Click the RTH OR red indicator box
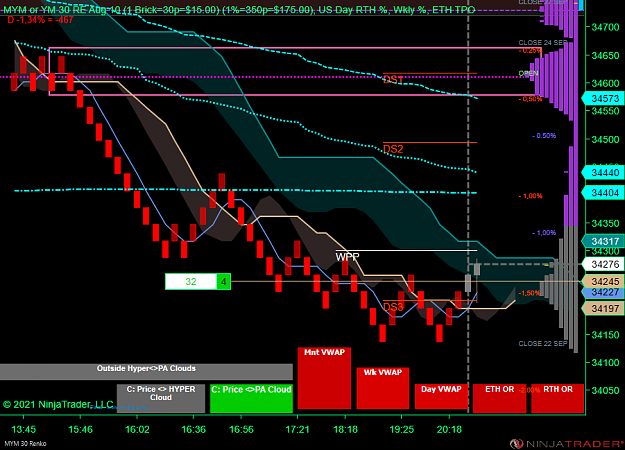 click(x=558, y=398)
